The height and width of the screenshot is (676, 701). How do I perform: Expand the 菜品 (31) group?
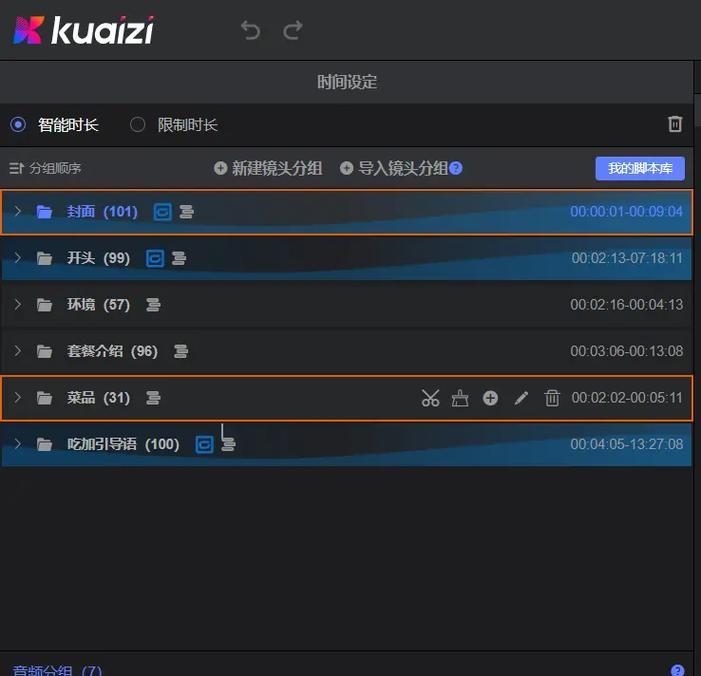coord(17,397)
